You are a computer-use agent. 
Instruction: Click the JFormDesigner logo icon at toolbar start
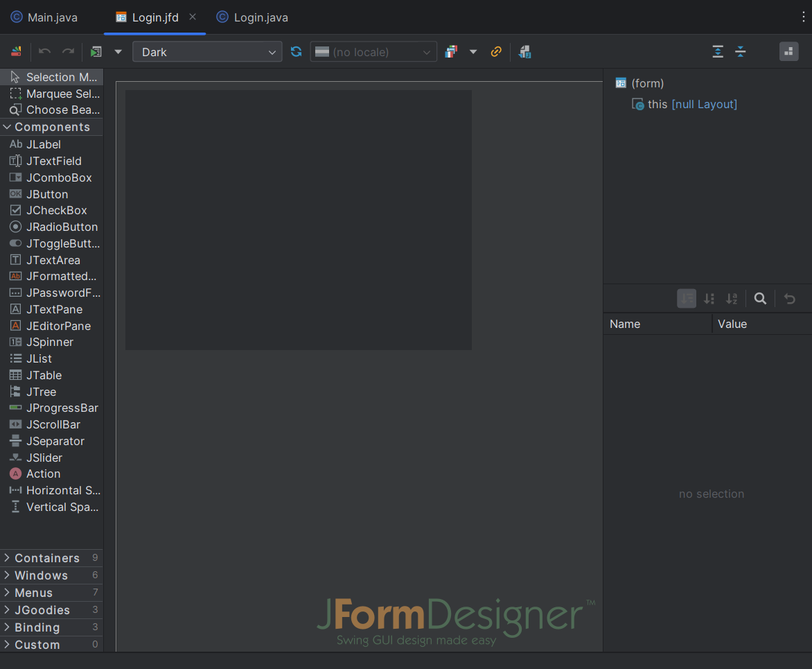[x=16, y=51]
